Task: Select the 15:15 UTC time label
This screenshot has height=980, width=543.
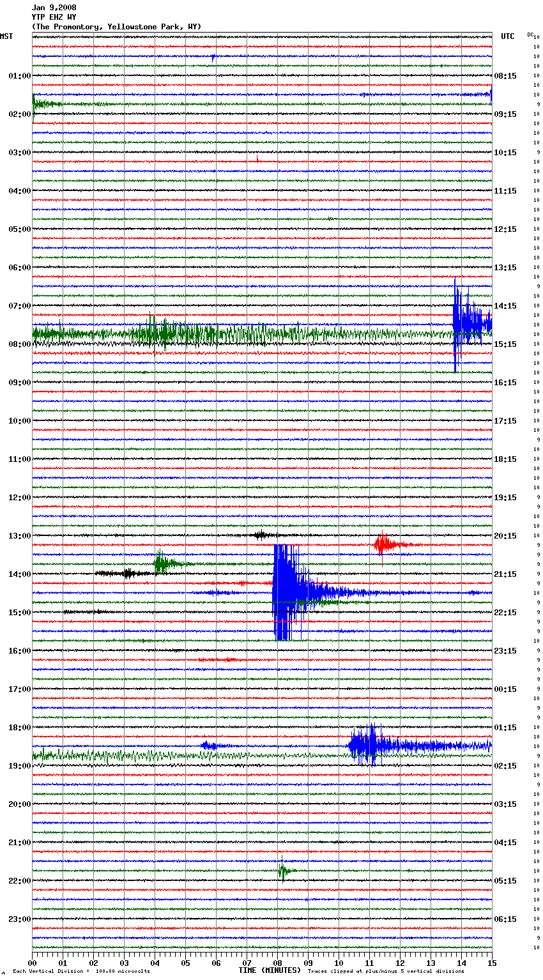Action: click(505, 344)
